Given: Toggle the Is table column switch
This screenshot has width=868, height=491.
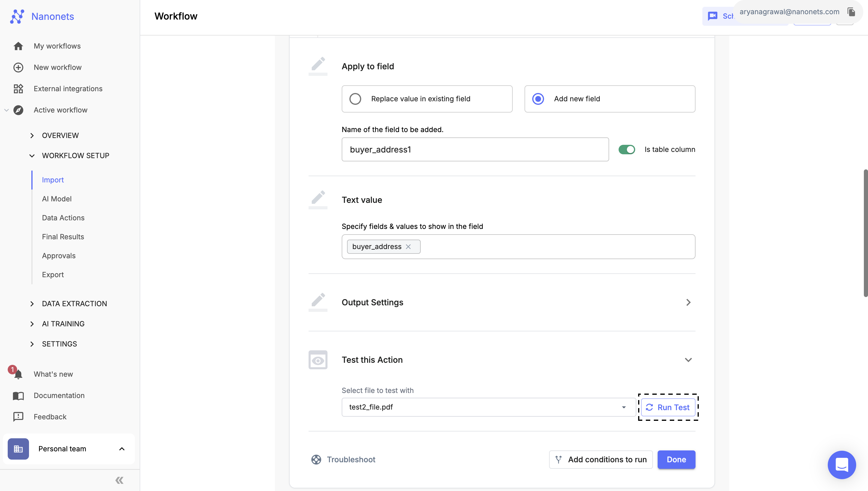Looking at the screenshot, I should coord(627,149).
